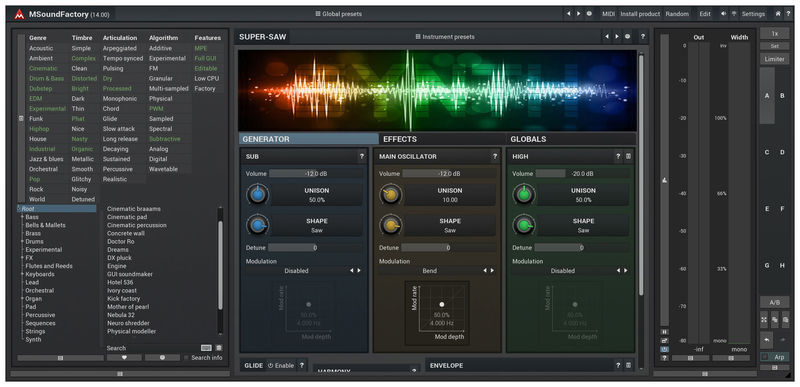Go to previous global preset arrow

569,14
